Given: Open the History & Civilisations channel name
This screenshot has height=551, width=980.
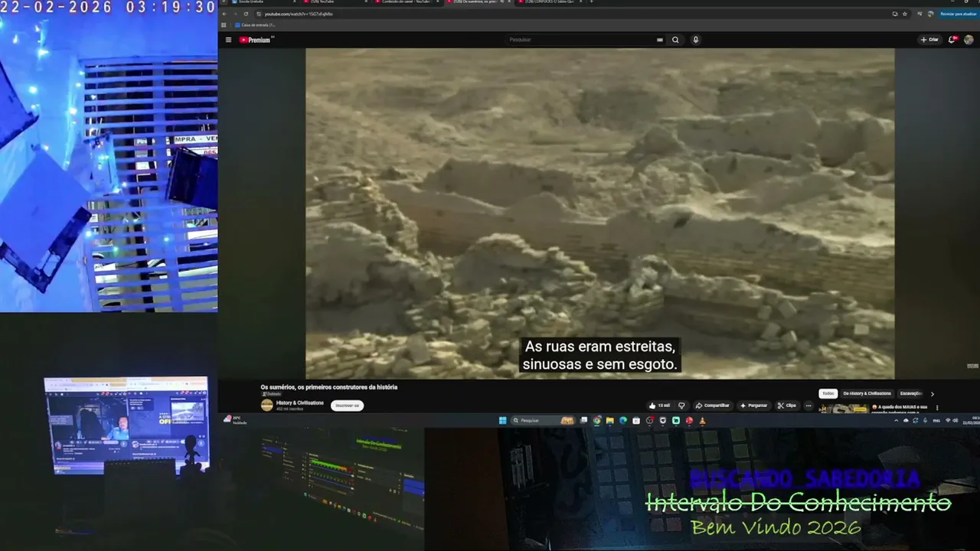Looking at the screenshot, I should coord(300,403).
